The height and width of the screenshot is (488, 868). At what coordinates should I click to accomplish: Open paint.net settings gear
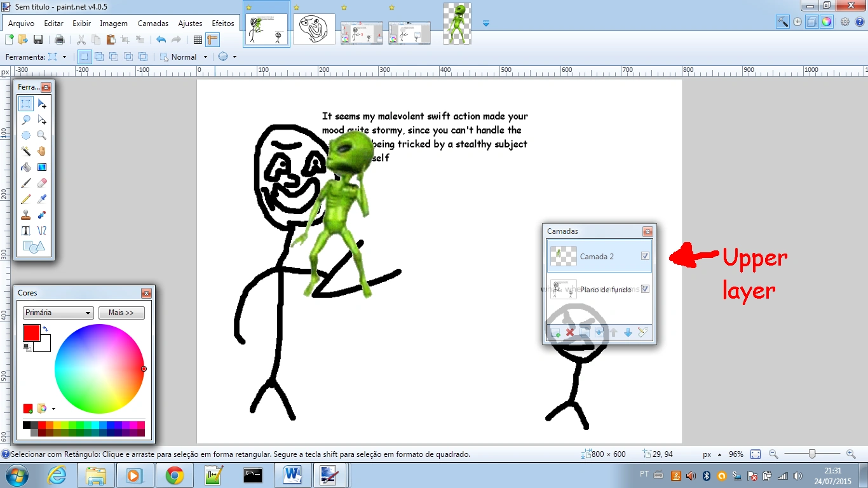pos(845,22)
